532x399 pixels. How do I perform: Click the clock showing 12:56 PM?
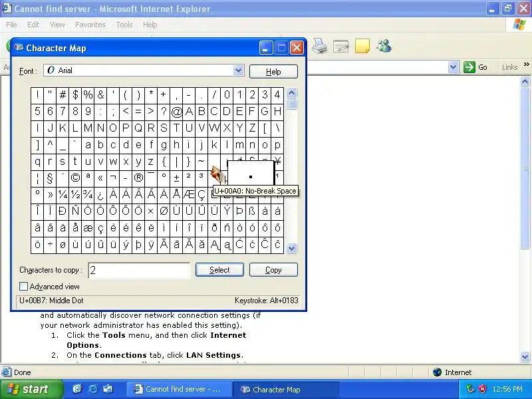point(507,389)
